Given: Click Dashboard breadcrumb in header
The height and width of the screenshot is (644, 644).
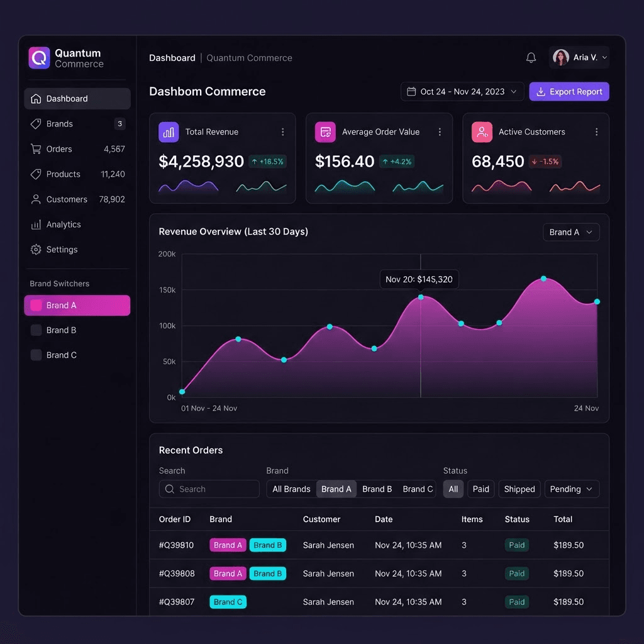Looking at the screenshot, I should pos(172,58).
